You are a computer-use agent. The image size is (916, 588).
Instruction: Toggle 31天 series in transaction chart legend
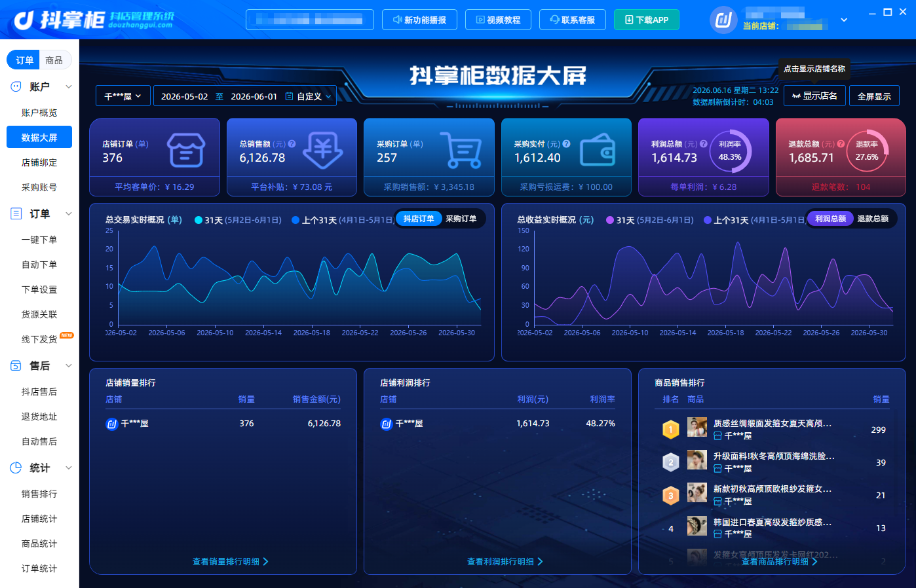(238, 220)
